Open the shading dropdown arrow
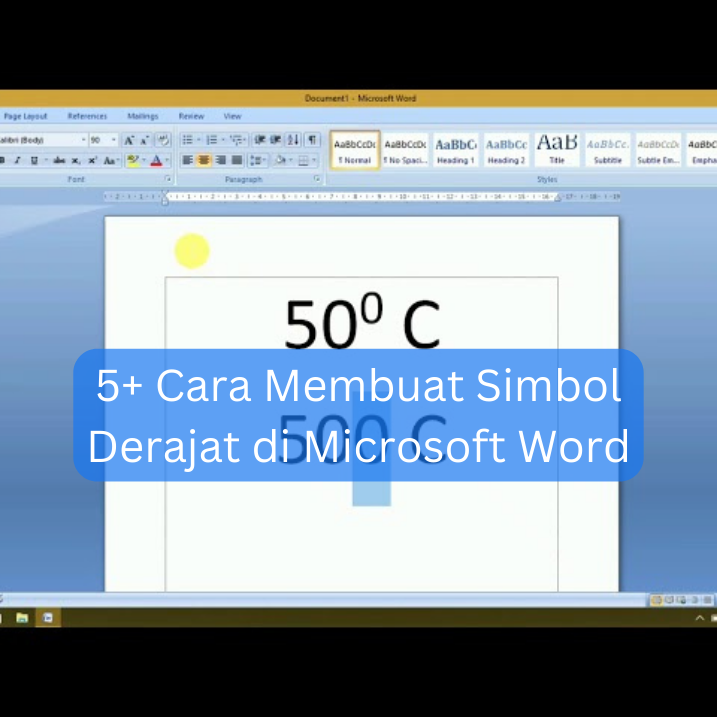 click(290, 161)
